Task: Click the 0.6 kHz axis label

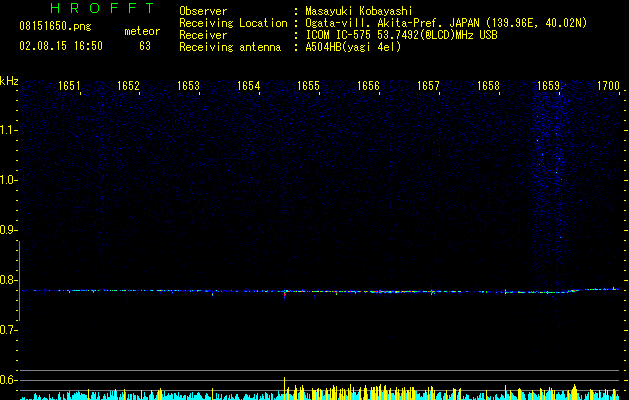Action: click(x=7, y=380)
